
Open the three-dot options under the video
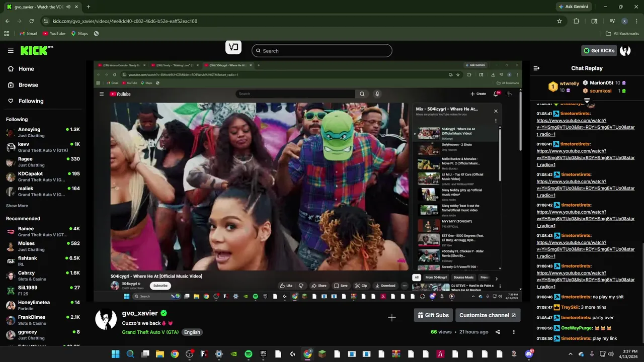coord(514,332)
